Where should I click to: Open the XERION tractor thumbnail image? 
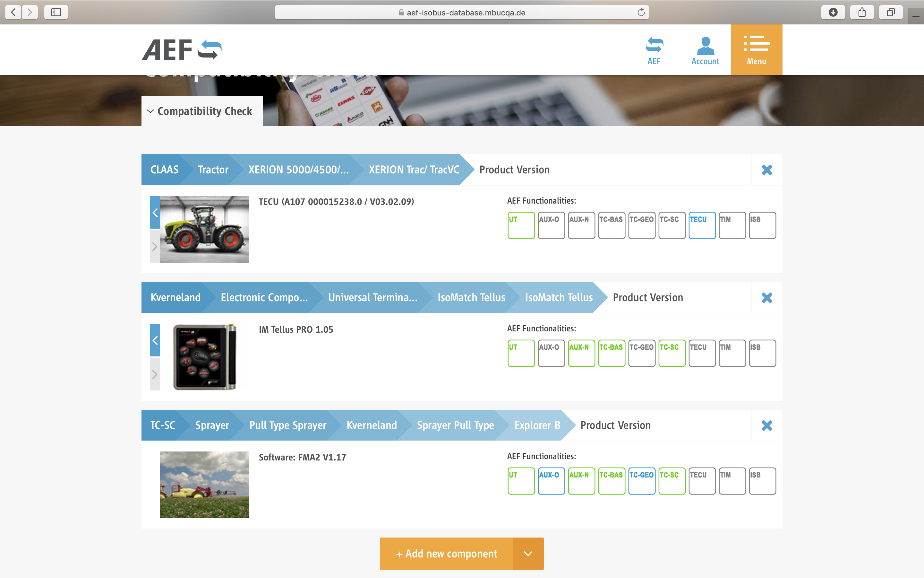tap(205, 229)
